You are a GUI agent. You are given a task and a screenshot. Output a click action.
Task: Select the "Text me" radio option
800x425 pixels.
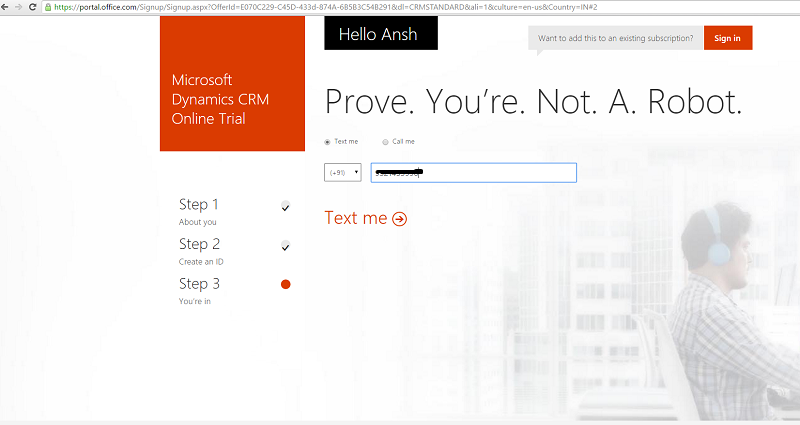pos(327,142)
